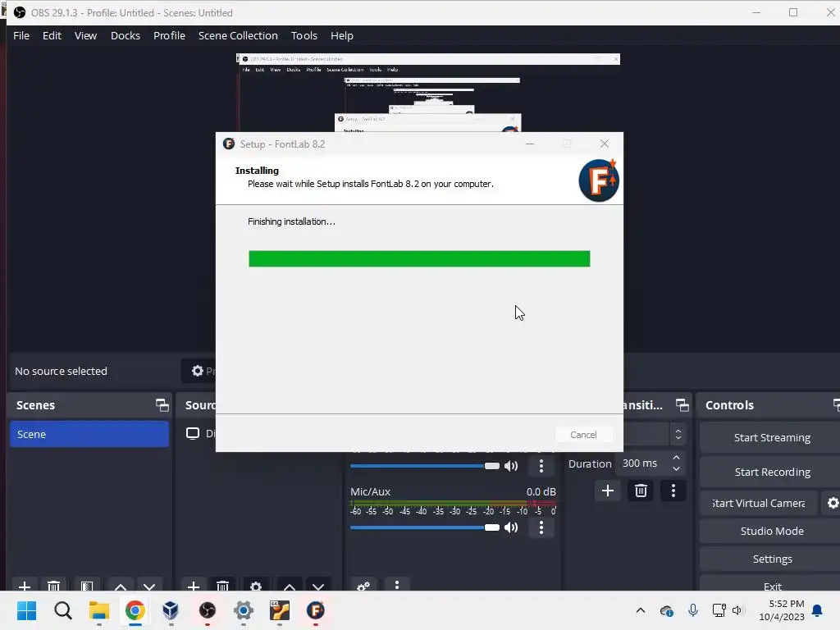Open the volume control in system tray
Image resolution: width=840 pixels, height=630 pixels.
[737, 610]
